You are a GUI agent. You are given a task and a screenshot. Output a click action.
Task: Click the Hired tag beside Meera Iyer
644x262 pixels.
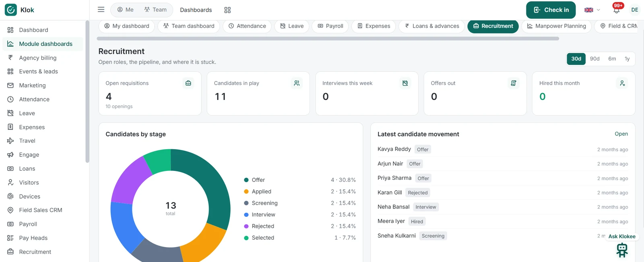(417, 221)
